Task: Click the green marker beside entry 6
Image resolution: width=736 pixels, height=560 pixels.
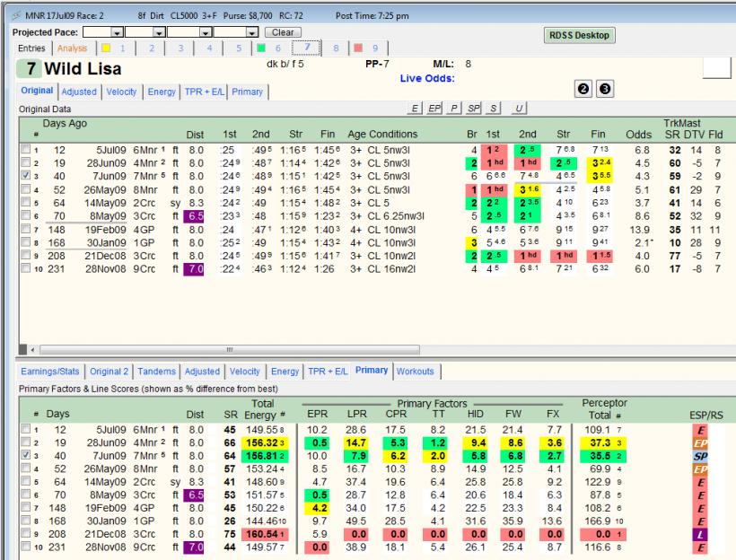Action: click(261, 48)
